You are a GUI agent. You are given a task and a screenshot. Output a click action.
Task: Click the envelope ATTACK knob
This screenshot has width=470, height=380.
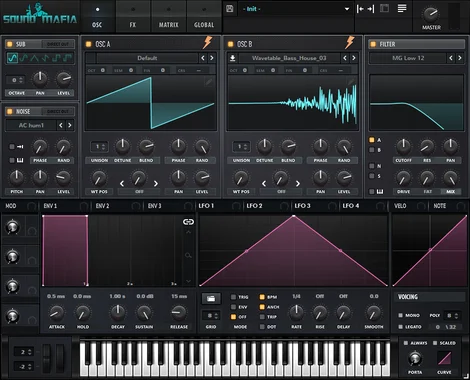[57, 313]
